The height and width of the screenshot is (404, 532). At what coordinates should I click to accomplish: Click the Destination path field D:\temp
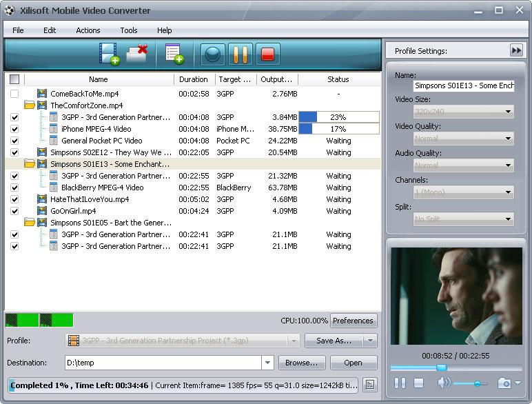[163, 363]
